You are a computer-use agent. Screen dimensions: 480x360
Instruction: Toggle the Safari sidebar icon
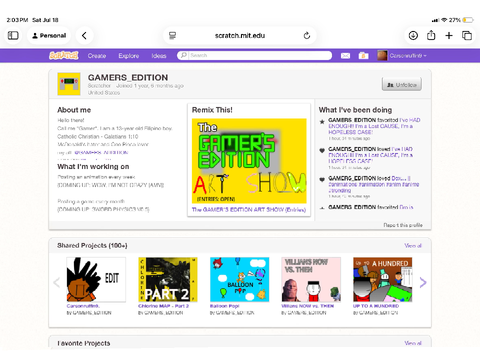tap(13, 35)
